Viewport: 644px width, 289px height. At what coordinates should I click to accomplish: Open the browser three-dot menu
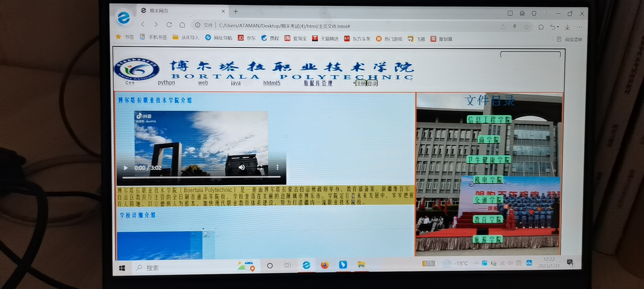pos(580,27)
